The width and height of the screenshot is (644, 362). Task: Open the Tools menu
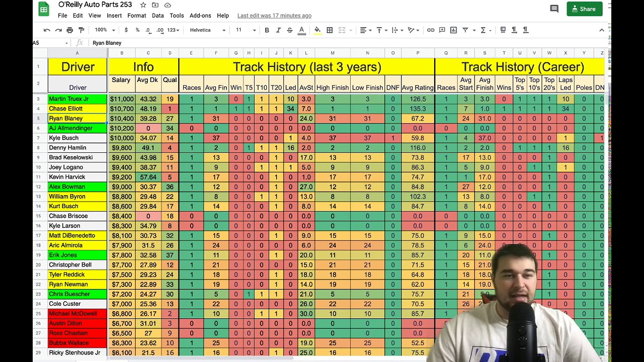[x=177, y=16]
